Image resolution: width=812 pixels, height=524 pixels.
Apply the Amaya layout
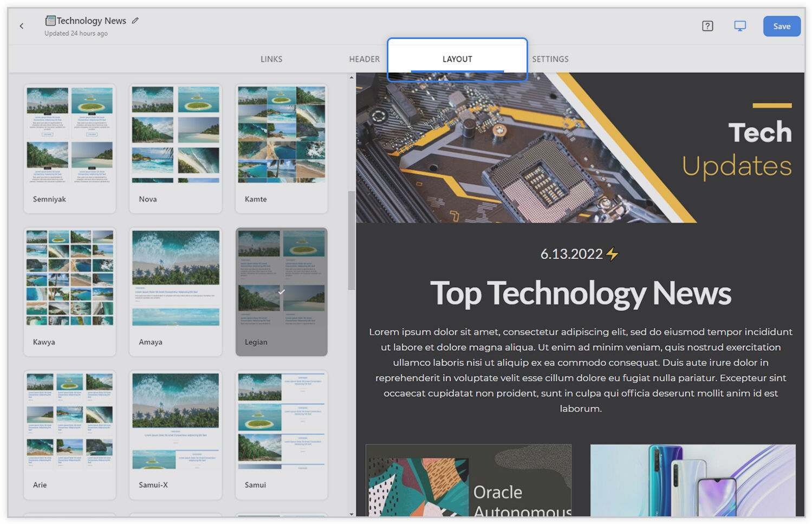point(176,292)
